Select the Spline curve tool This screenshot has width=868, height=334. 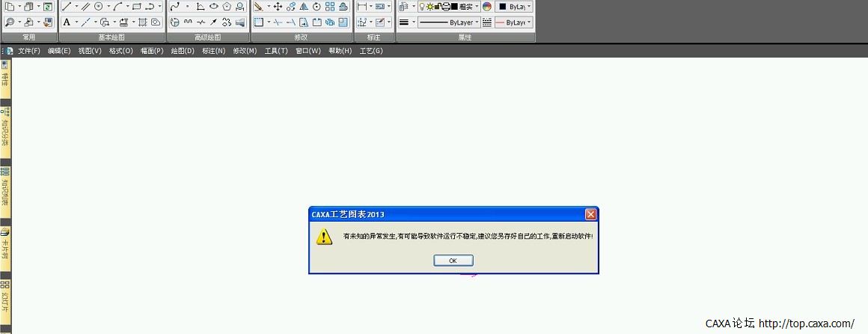click(174, 7)
